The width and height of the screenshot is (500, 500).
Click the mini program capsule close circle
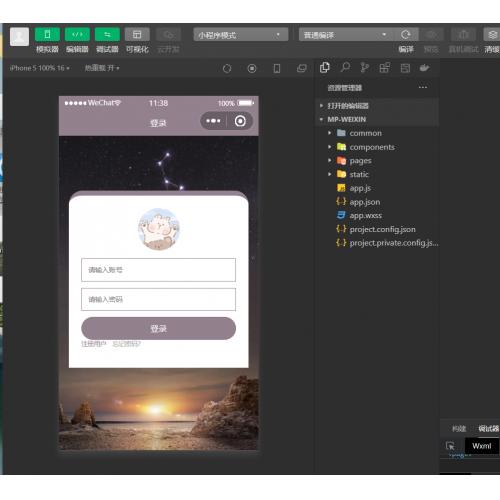[240, 121]
